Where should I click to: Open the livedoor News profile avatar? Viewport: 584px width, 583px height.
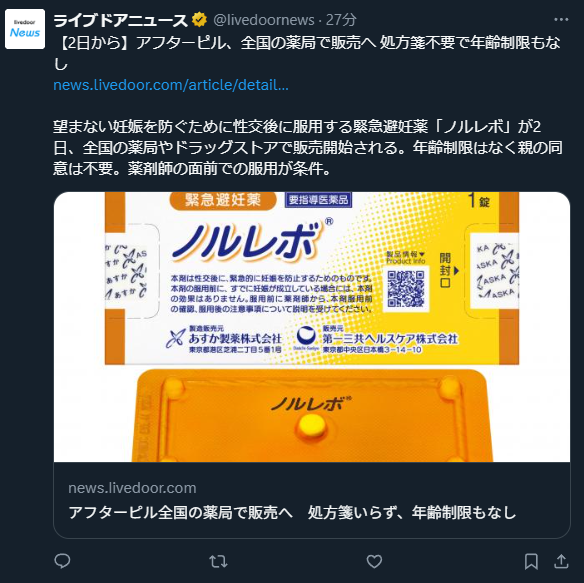[25, 29]
